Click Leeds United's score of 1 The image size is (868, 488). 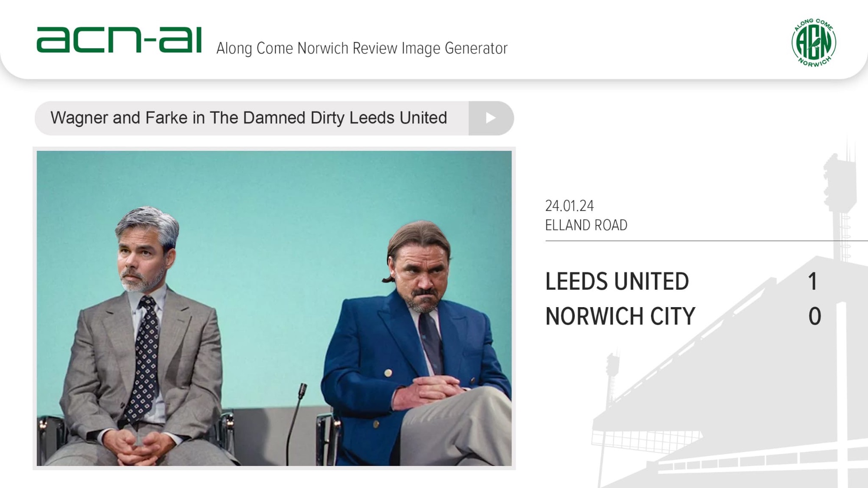813,282
